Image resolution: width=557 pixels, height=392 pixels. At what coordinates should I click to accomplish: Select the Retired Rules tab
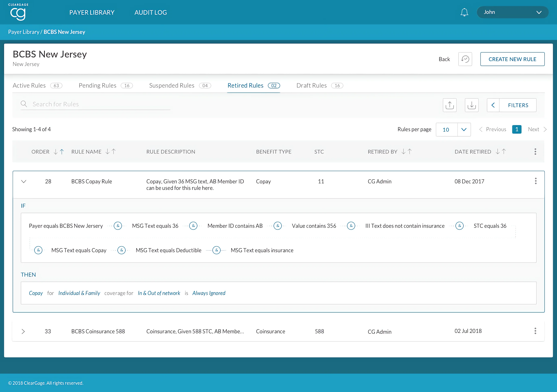(254, 86)
